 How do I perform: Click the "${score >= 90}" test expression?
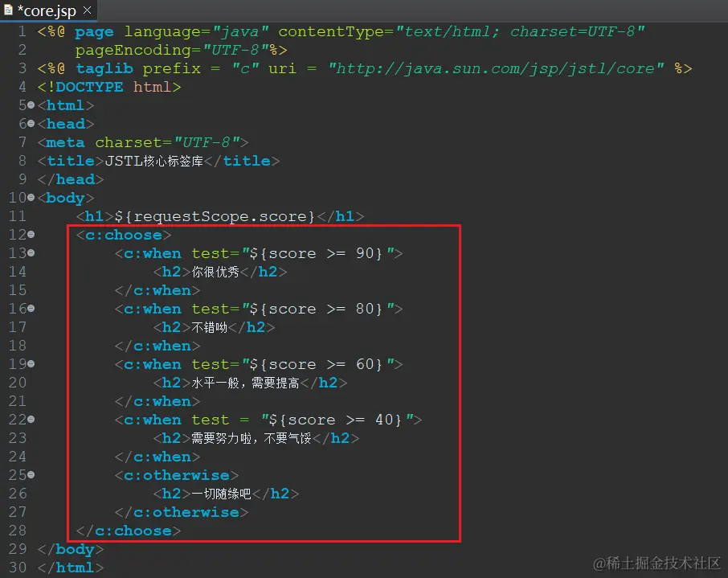(x=316, y=253)
